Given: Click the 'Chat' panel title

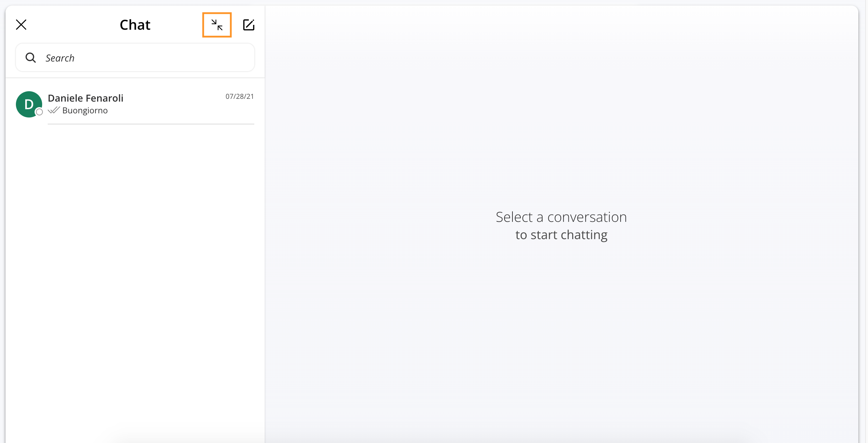Looking at the screenshot, I should click(x=135, y=25).
